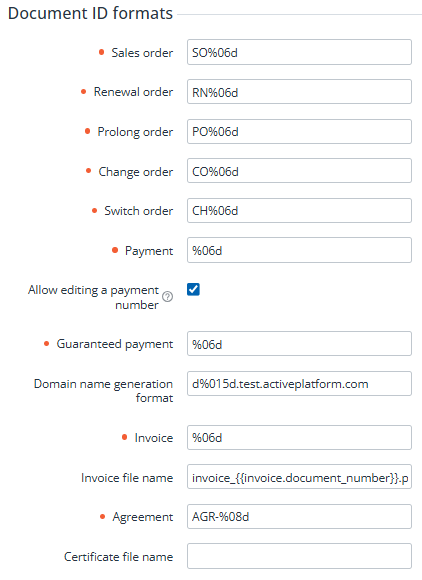Viewport: 422px width, 580px height.
Task: Click the Domain name generation format field
Action: tap(299, 384)
